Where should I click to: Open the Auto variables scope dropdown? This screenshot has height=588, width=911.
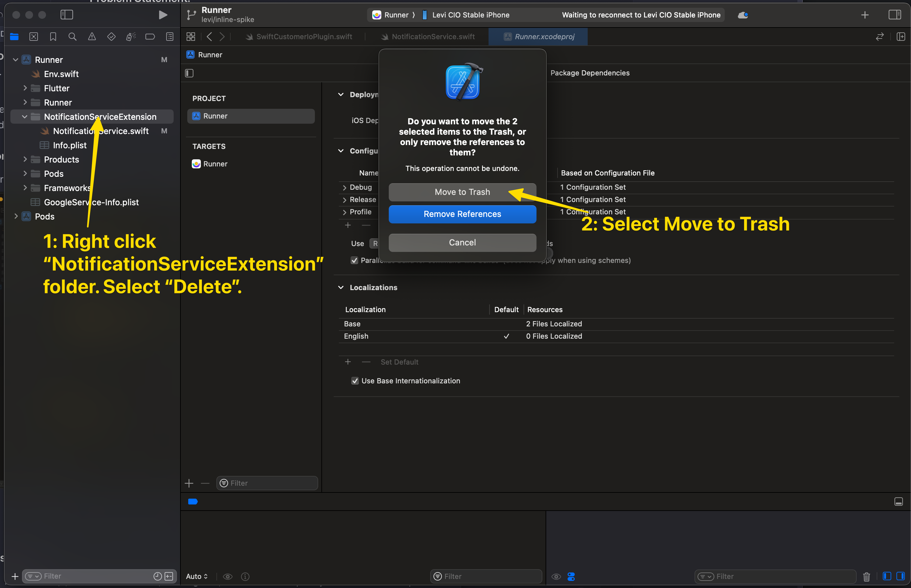(197, 577)
